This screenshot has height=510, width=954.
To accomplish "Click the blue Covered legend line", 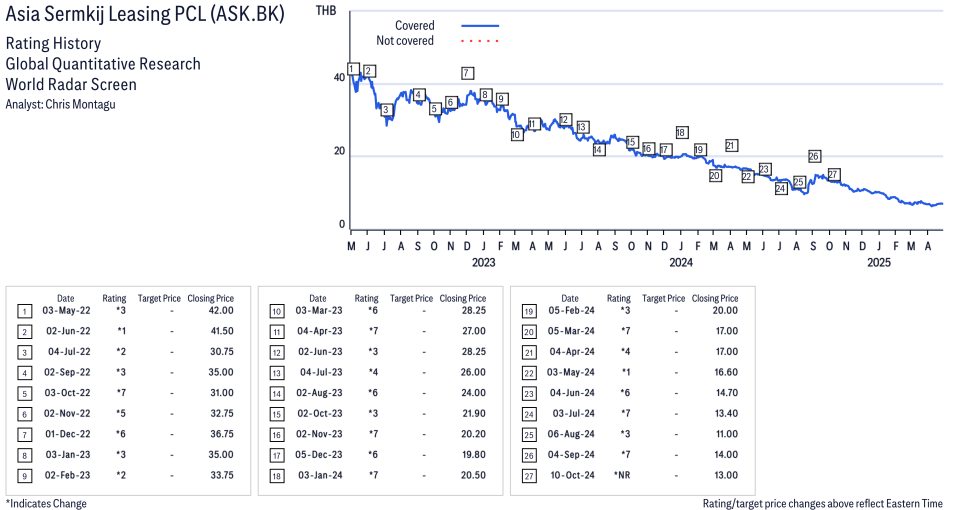I will point(480,26).
